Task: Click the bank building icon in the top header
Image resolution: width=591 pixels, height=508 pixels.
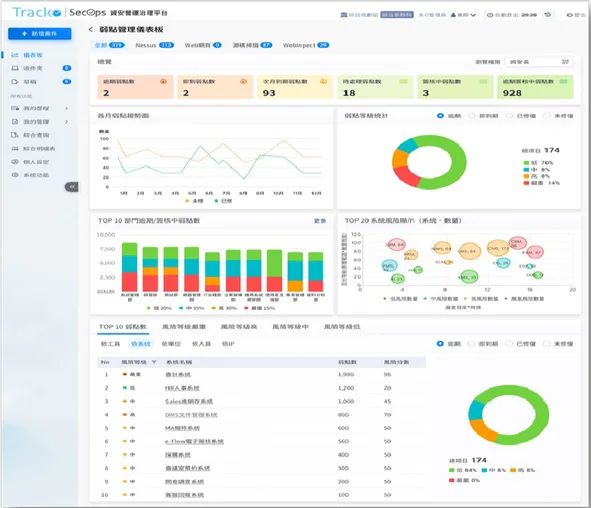Action: 344,15
